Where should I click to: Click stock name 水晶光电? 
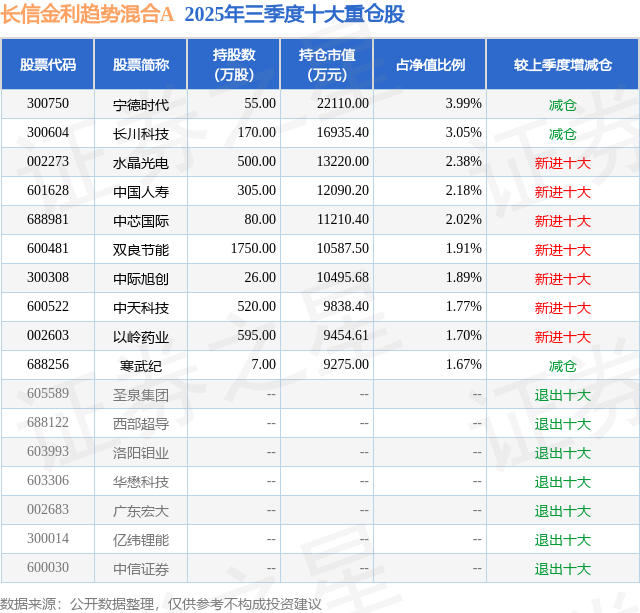[x=141, y=162]
